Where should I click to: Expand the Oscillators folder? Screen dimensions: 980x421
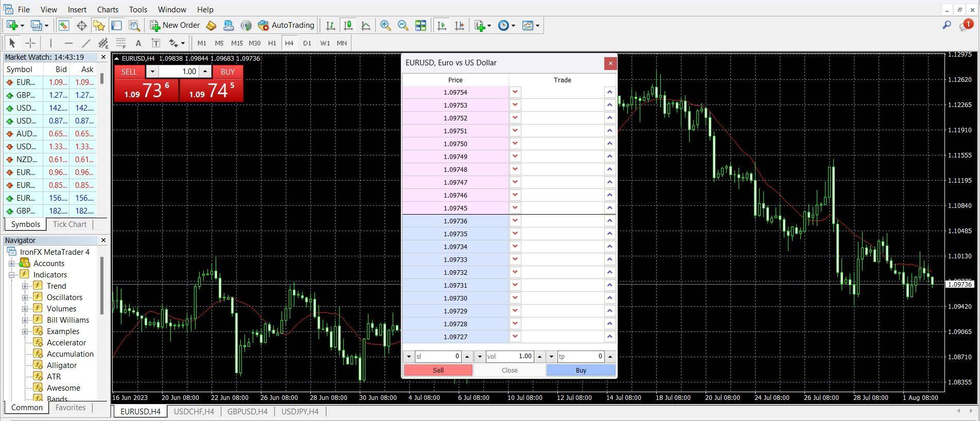pos(25,297)
